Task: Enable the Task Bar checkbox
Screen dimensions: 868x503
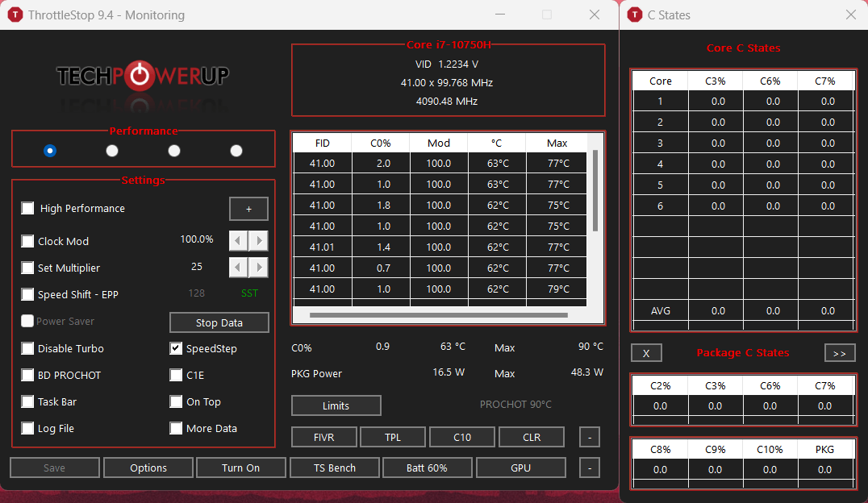Action: [x=27, y=401]
